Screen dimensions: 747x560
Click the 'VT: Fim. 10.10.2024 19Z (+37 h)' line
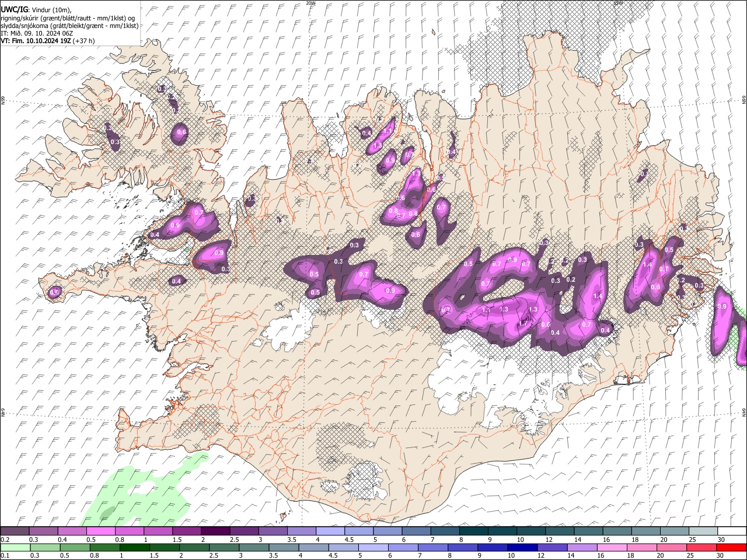point(47,41)
